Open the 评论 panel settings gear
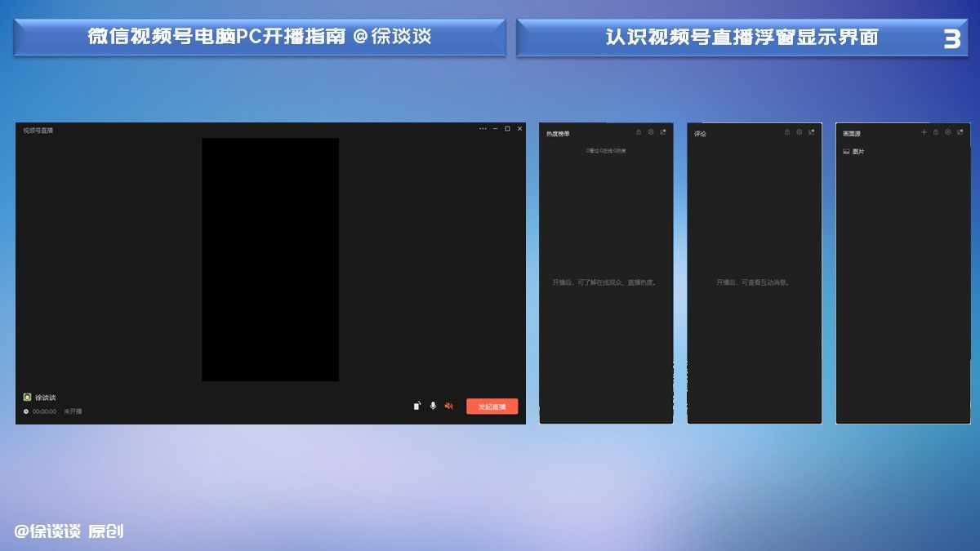Screen dimensions: 980x551 pos(799,131)
